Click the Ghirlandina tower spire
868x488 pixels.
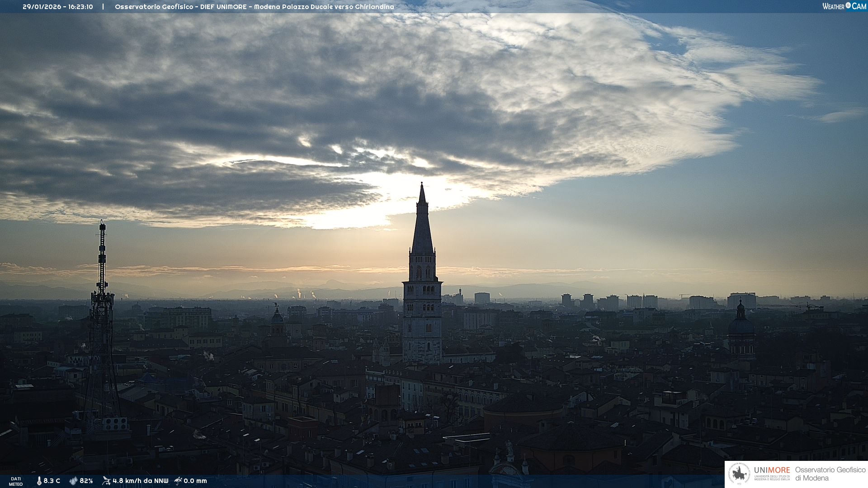(x=422, y=217)
